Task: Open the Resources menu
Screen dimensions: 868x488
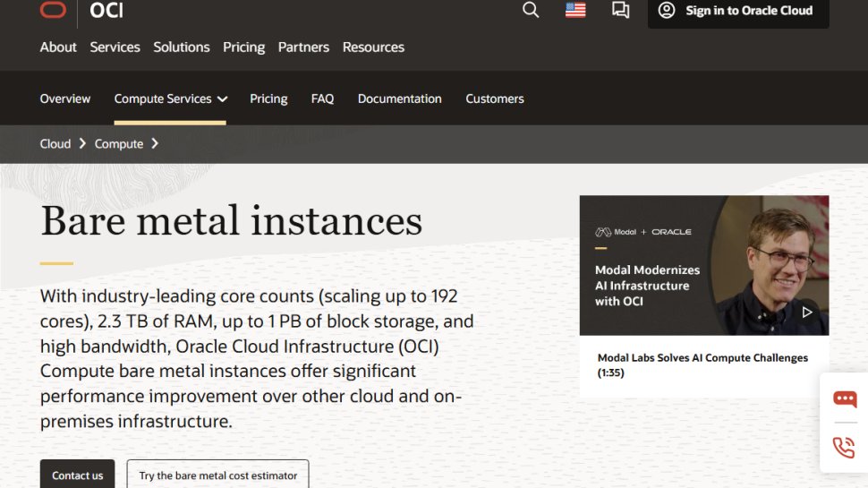Action: point(373,47)
